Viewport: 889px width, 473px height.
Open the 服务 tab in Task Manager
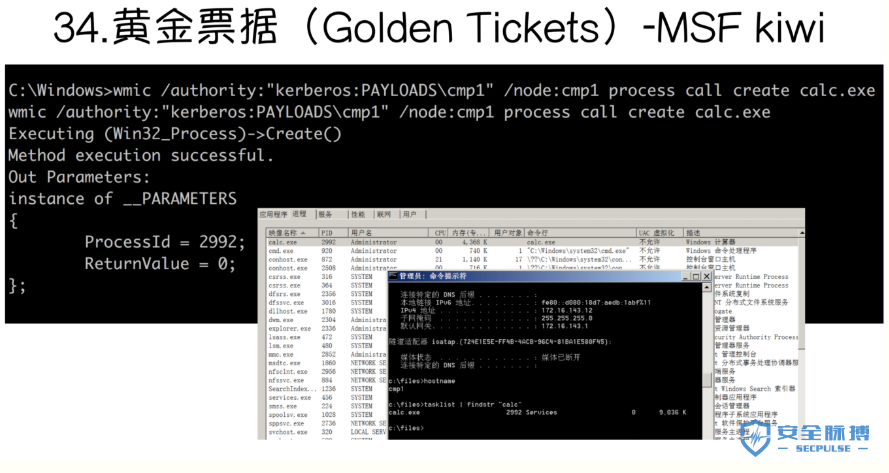click(325, 214)
